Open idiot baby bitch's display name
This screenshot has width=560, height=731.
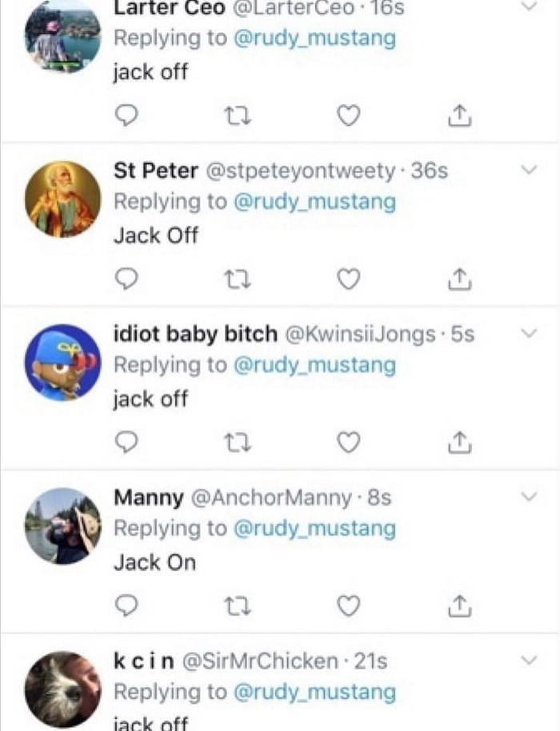pos(196,334)
